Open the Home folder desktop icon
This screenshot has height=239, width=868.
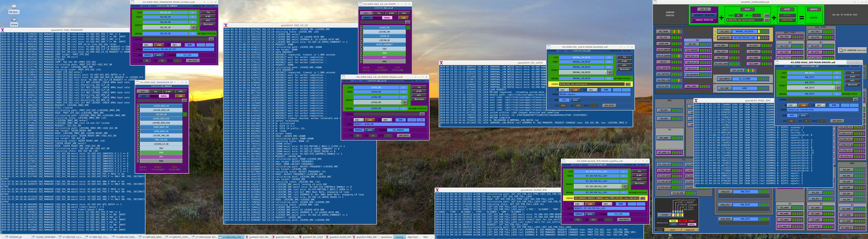(x=14, y=22)
